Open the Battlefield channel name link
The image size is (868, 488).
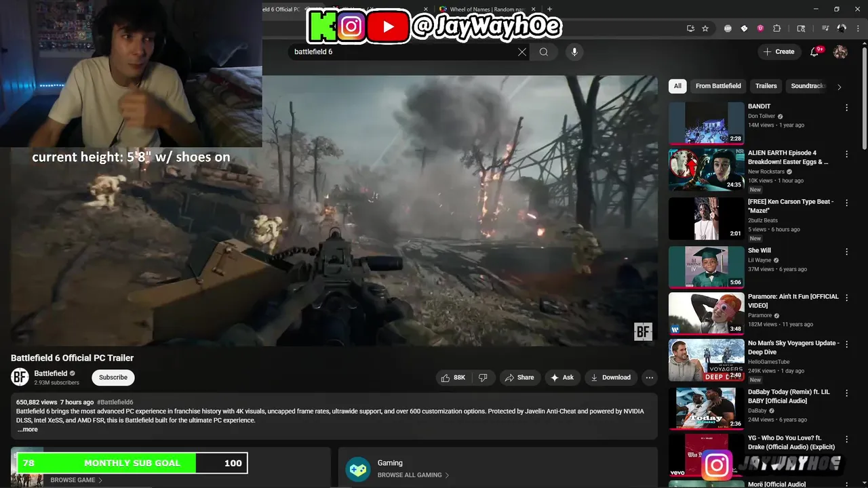[x=51, y=373]
